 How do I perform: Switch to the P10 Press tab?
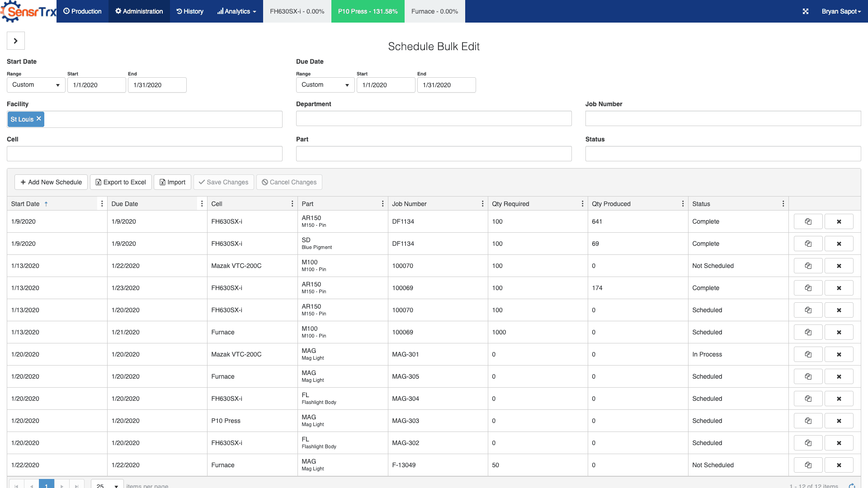[368, 11]
